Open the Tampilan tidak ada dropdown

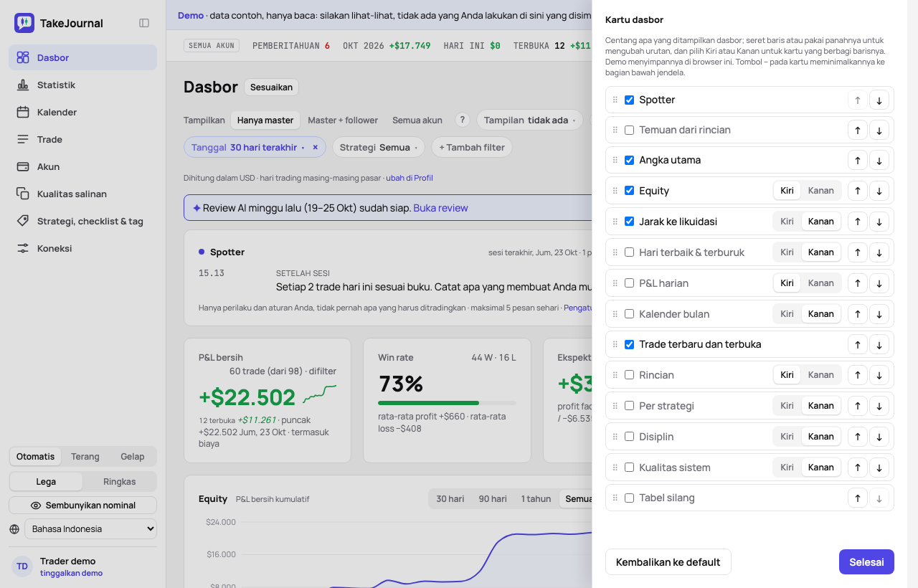coord(529,120)
